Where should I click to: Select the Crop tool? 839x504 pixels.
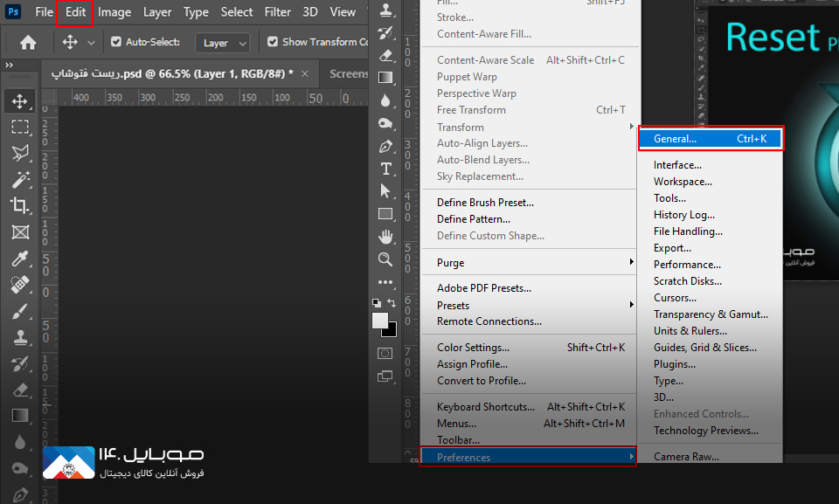[20, 205]
